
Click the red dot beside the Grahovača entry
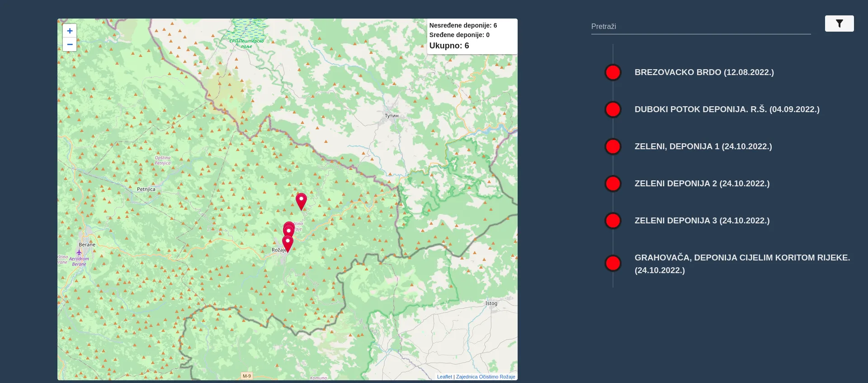[613, 263]
